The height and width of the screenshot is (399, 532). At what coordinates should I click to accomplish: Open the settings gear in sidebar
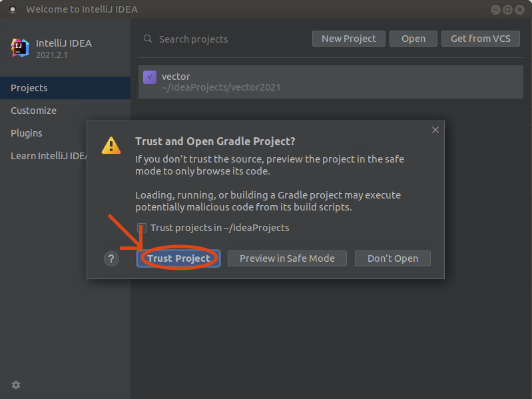[x=16, y=385]
